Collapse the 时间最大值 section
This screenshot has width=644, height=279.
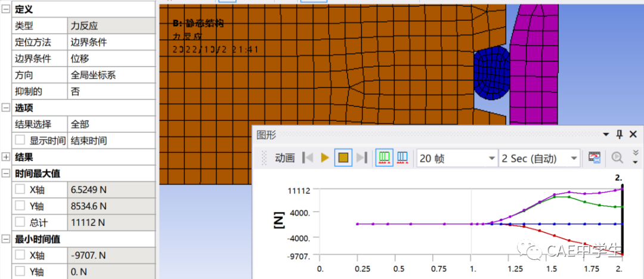point(6,173)
